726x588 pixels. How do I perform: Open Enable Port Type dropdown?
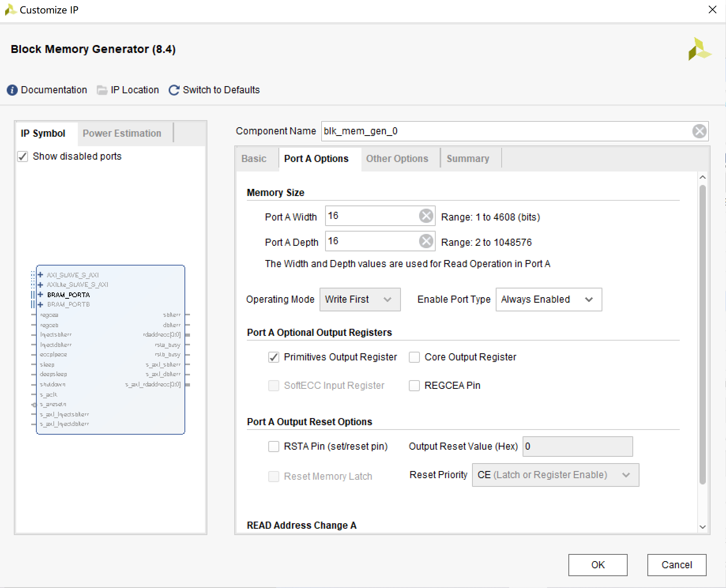549,300
